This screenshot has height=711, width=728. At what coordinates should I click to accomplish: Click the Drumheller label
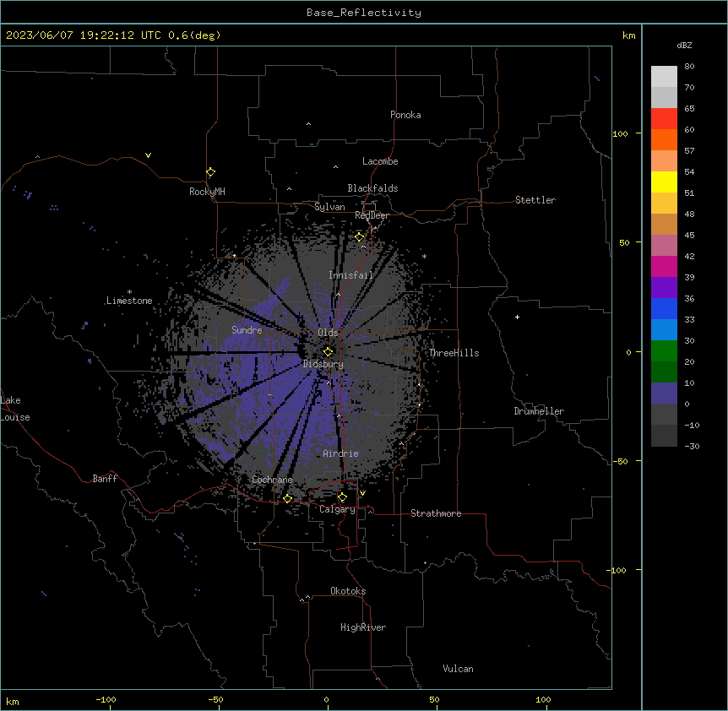point(539,411)
